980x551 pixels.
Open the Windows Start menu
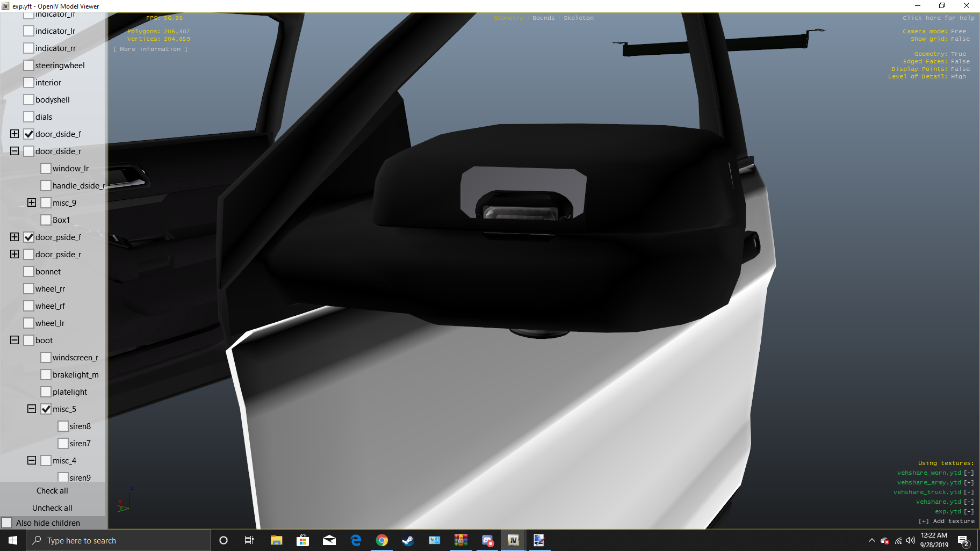tap(13, 540)
